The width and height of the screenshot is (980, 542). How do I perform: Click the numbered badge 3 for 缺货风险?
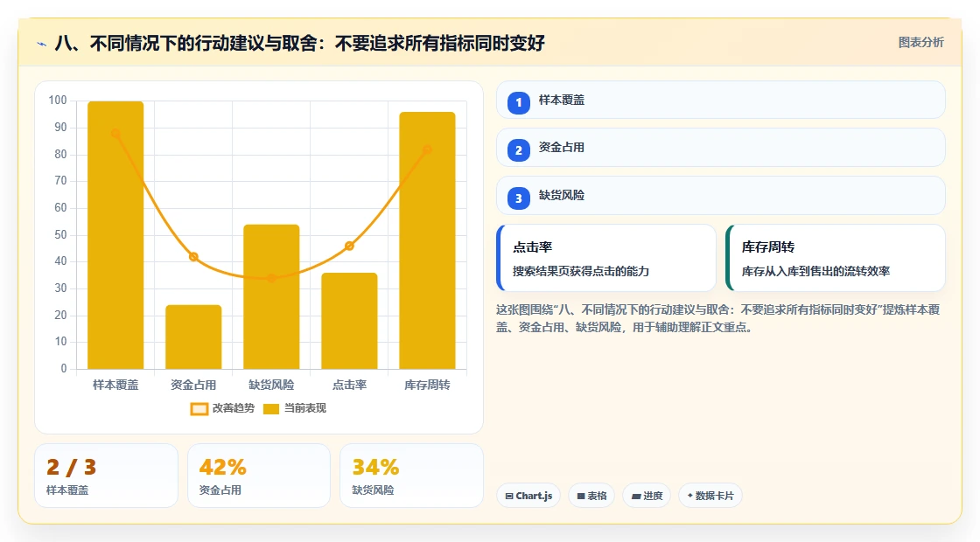tap(518, 198)
